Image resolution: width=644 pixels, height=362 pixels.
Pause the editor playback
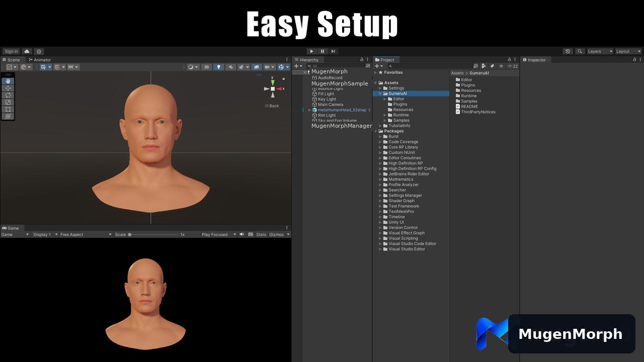pyautogui.click(x=323, y=51)
